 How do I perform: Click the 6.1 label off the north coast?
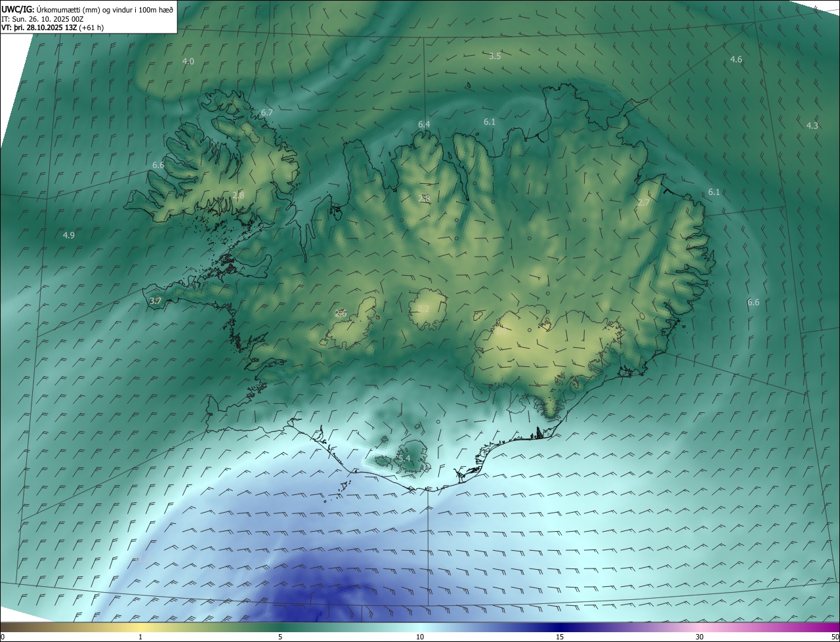[490, 121]
